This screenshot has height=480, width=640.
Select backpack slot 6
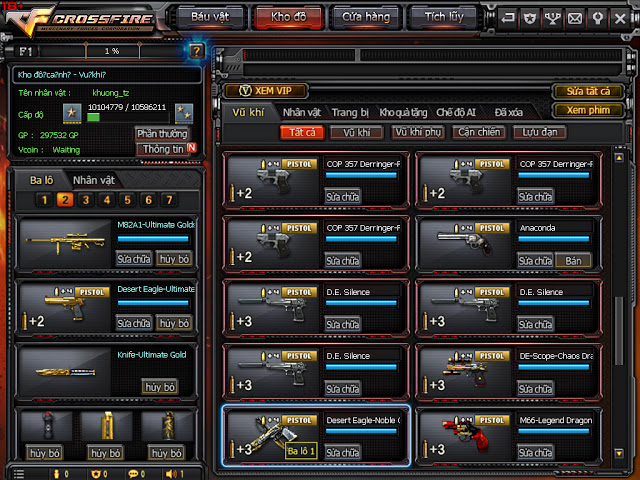pos(148,200)
